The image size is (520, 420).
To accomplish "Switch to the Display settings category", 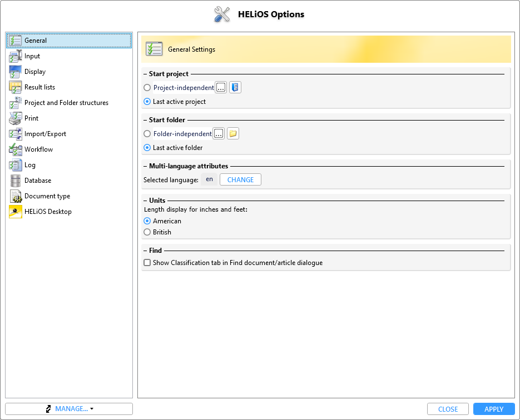I will click(69, 72).
